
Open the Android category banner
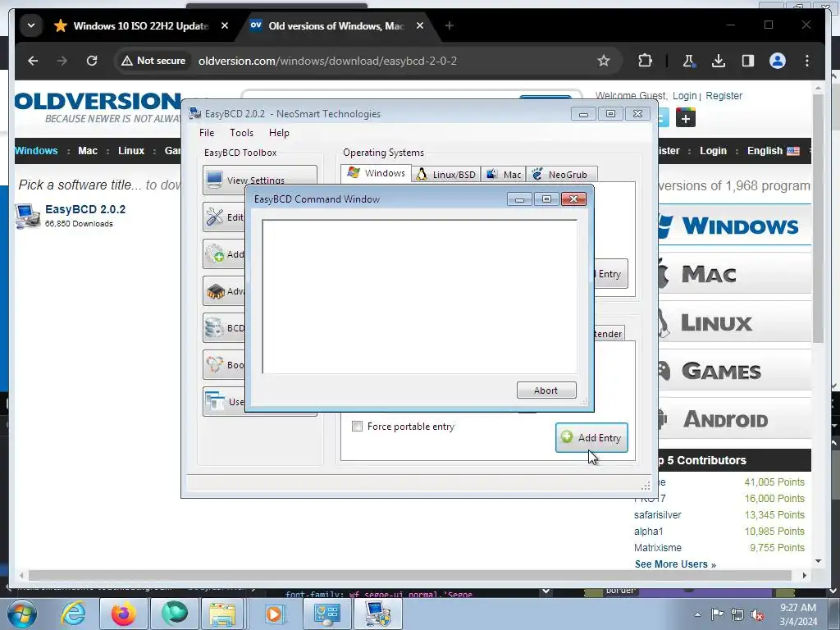pyautogui.click(x=734, y=419)
